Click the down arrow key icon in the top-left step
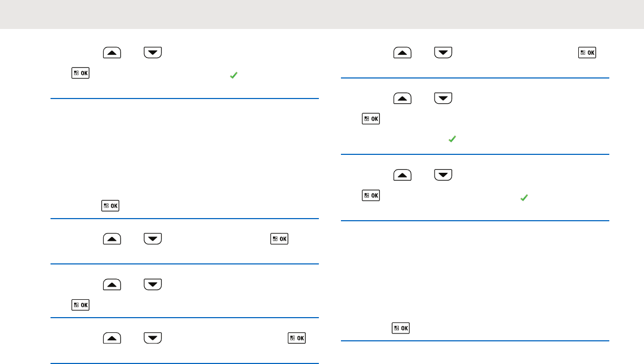The height and width of the screenshot is (364, 644). click(153, 52)
